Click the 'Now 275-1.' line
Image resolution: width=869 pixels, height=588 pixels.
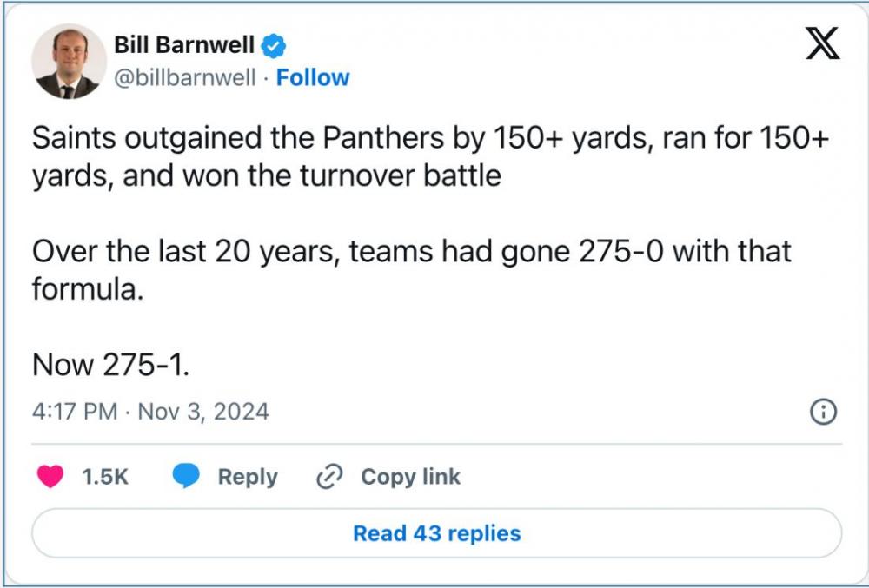[x=110, y=365]
